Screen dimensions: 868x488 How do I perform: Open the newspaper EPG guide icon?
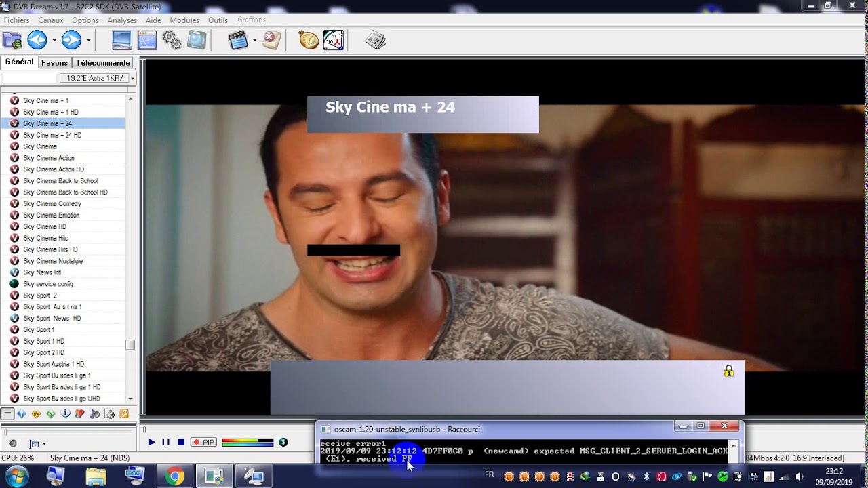tap(375, 41)
